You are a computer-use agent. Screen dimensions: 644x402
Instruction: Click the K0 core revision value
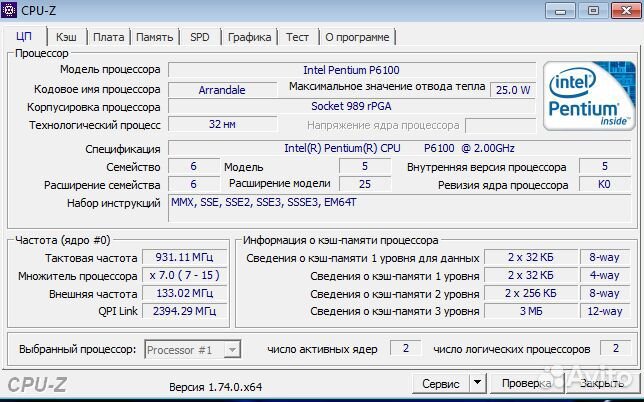click(605, 184)
